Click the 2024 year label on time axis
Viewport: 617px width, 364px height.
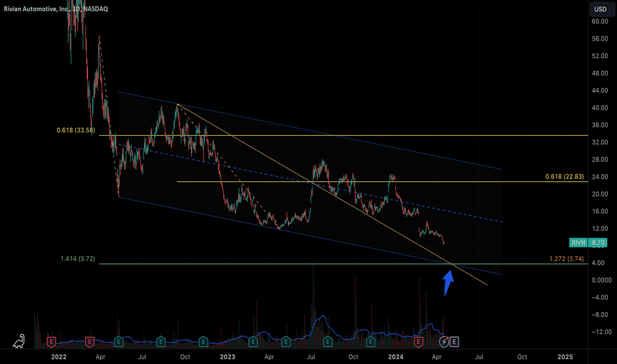pyautogui.click(x=395, y=357)
